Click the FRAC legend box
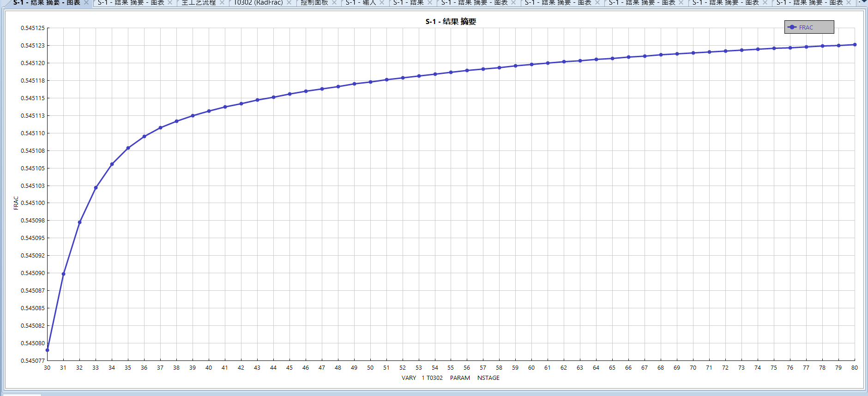Image resolution: width=868 pixels, height=396 pixels. pyautogui.click(x=809, y=27)
